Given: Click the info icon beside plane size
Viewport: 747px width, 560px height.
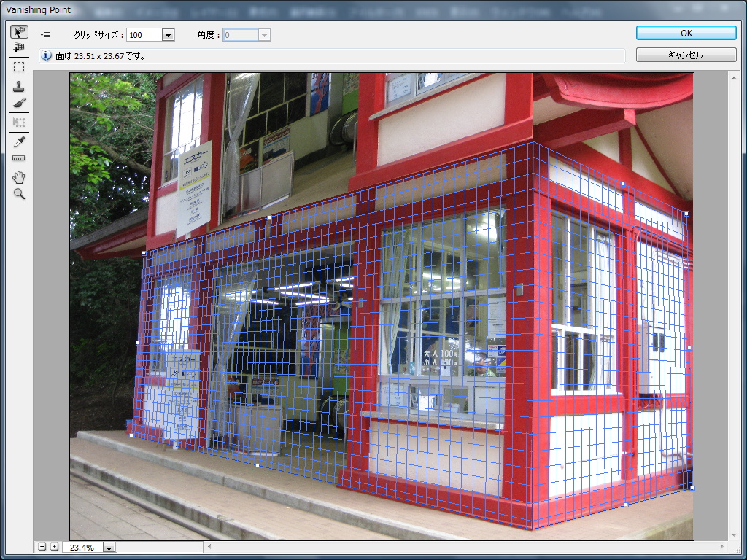Looking at the screenshot, I should pyautogui.click(x=46, y=55).
